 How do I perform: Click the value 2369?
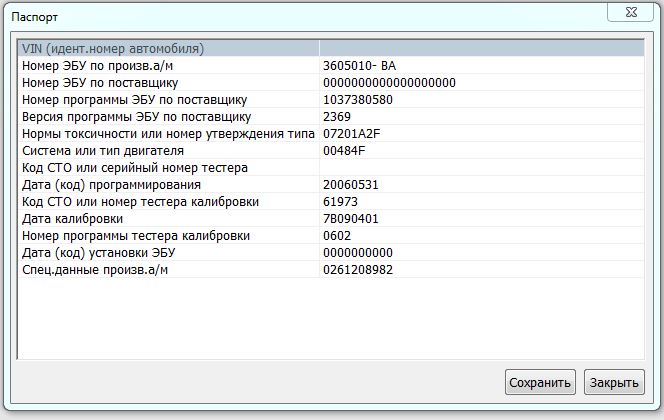click(x=337, y=117)
